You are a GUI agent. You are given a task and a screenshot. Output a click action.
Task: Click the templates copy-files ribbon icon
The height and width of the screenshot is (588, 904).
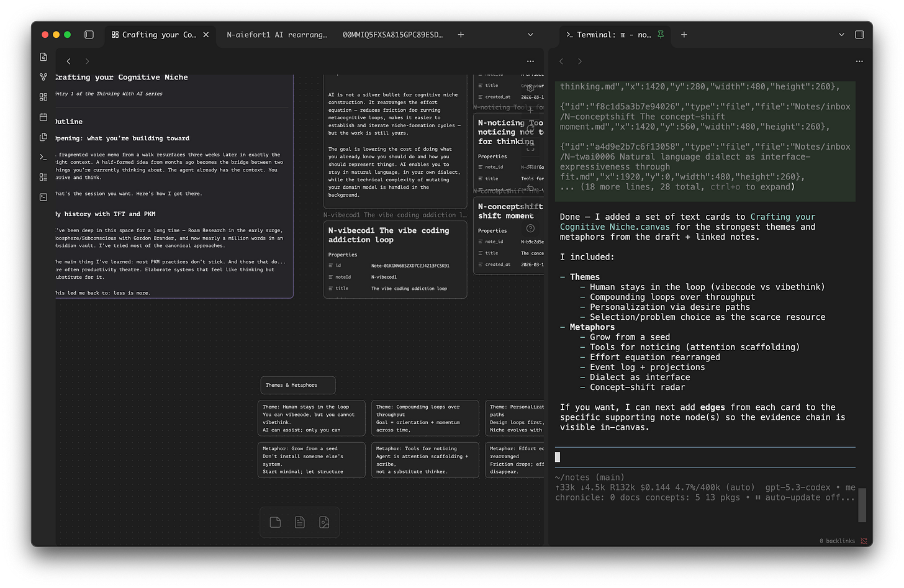coord(43,137)
